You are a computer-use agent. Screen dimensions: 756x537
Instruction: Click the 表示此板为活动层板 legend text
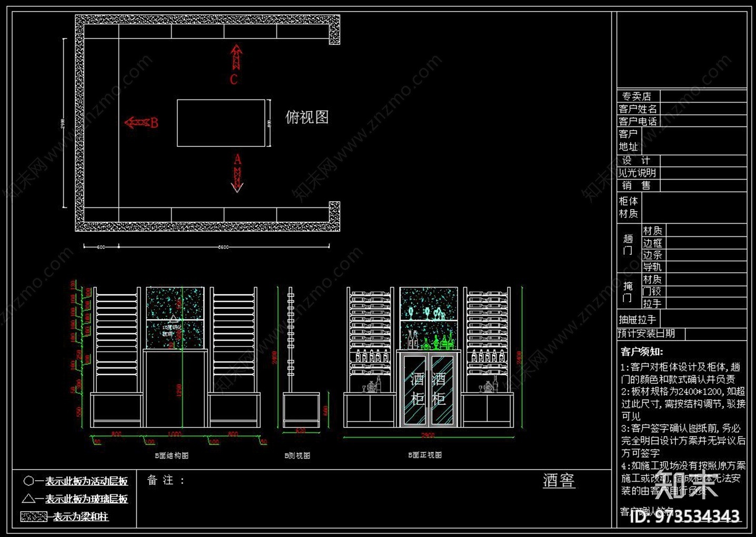pos(86,481)
